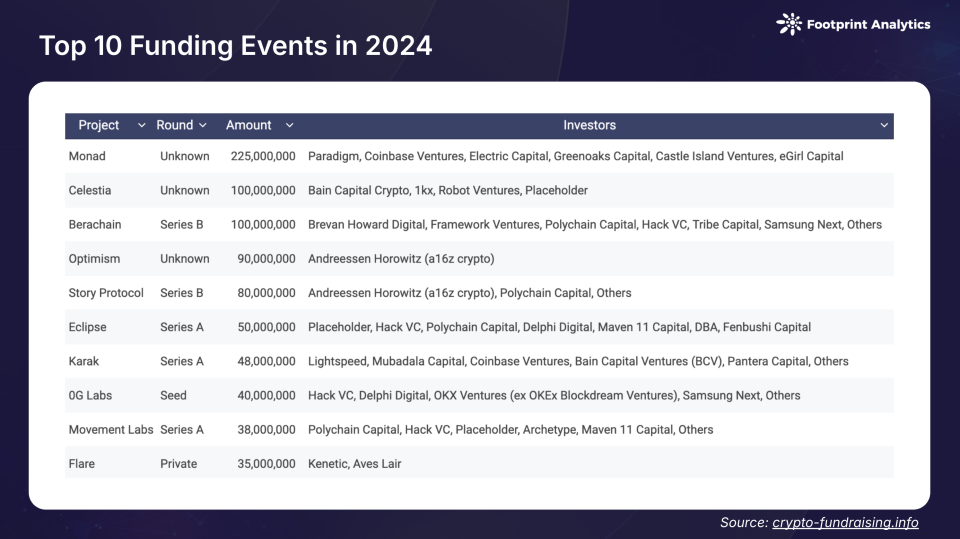Expand the Project column dropdown chevron
This screenshot has width=960, height=539.
141,126
